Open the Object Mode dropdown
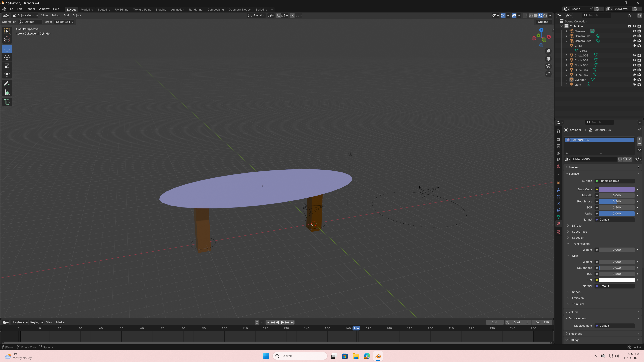644x362 pixels. coord(25,15)
